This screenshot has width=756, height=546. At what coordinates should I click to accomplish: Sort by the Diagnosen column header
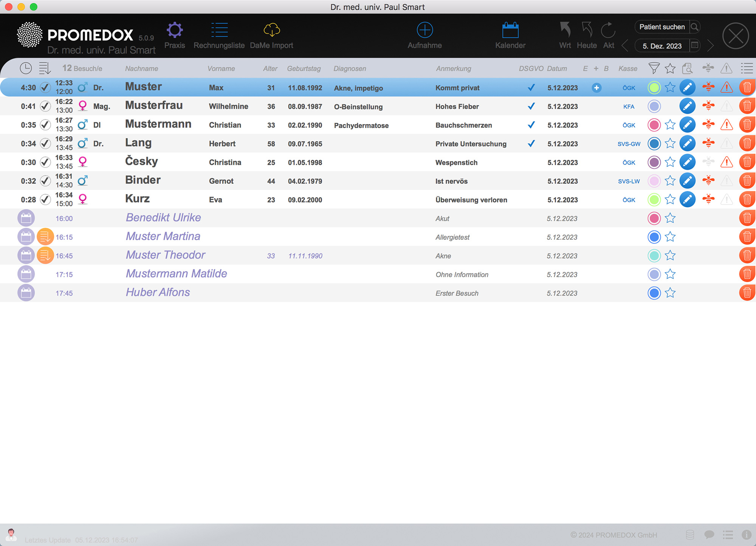tap(350, 68)
